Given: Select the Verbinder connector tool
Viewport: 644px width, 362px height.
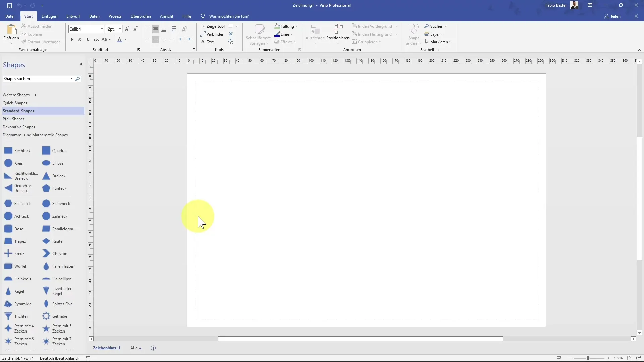Looking at the screenshot, I should coord(212,34).
